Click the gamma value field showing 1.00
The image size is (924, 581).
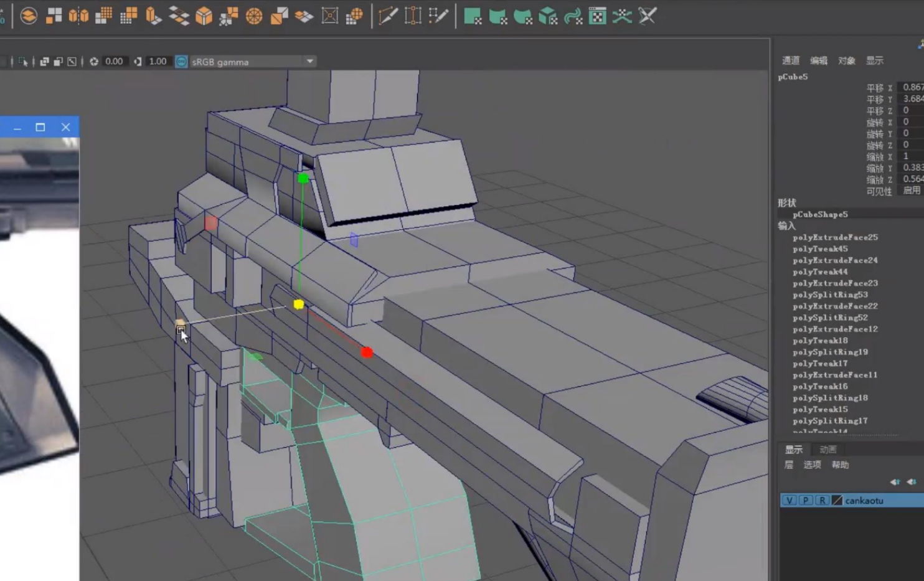(158, 62)
